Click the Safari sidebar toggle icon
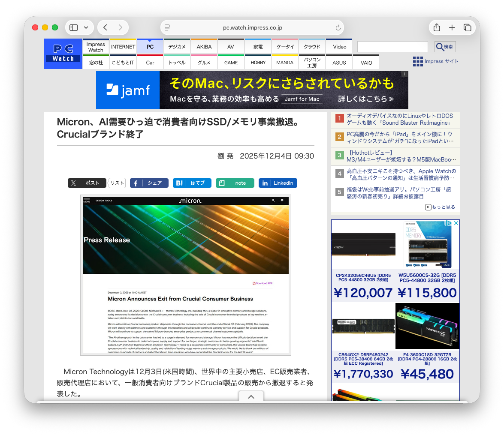The image size is (504, 435). (x=74, y=27)
